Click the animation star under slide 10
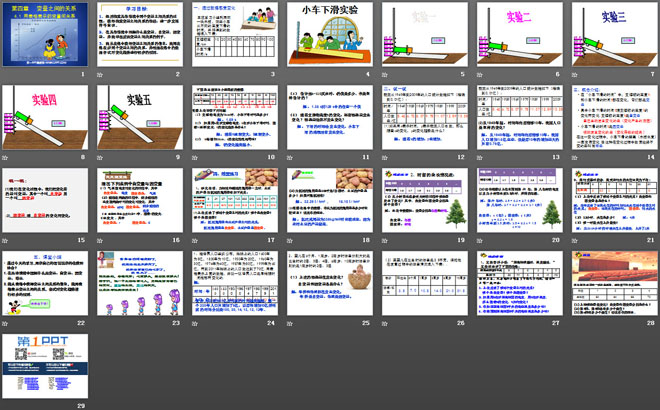The width and height of the screenshot is (660, 410). pyautogui.click(x=195, y=157)
